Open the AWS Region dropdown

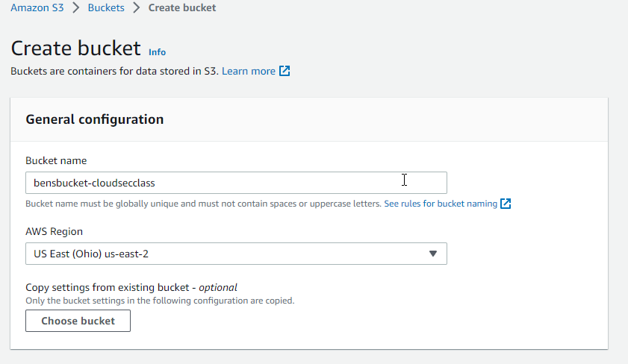(x=236, y=254)
